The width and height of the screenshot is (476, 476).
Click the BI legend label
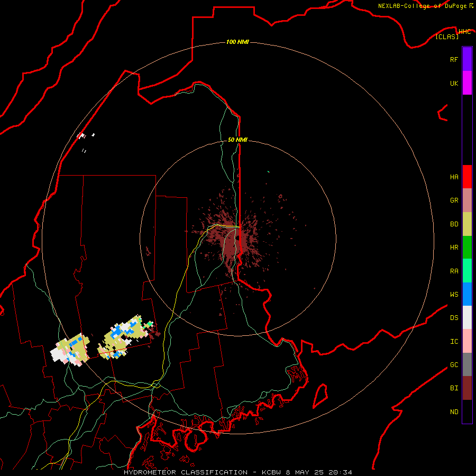tap(454, 388)
